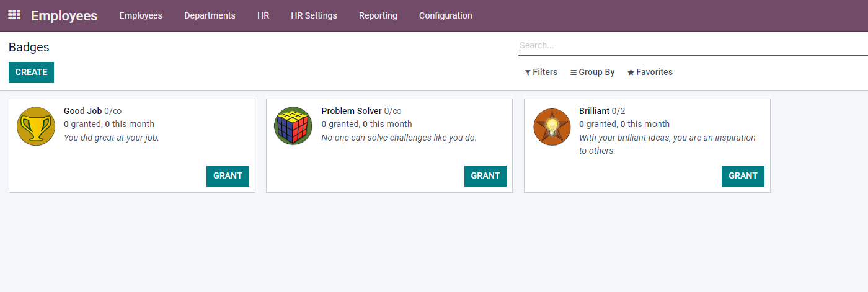The height and width of the screenshot is (292, 868).
Task: Click the Employees app title
Action: click(64, 15)
